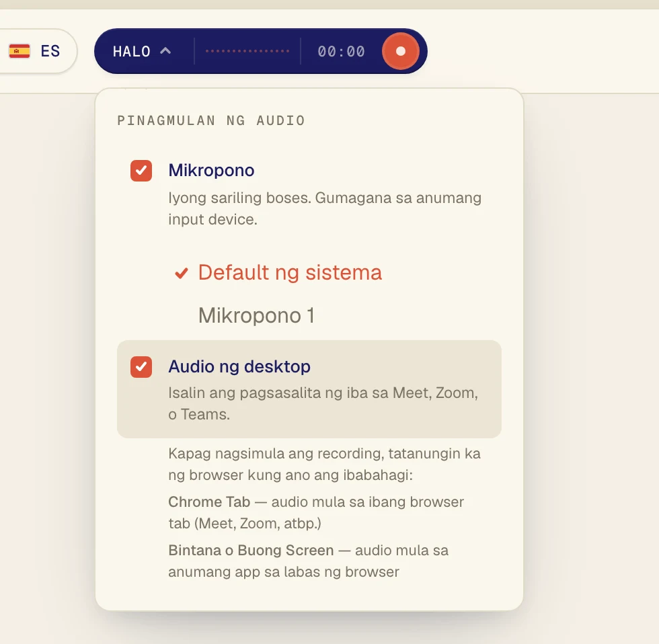Click the 00:00 recording timer
The width and height of the screenshot is (659, 644).
coord(342,51)
